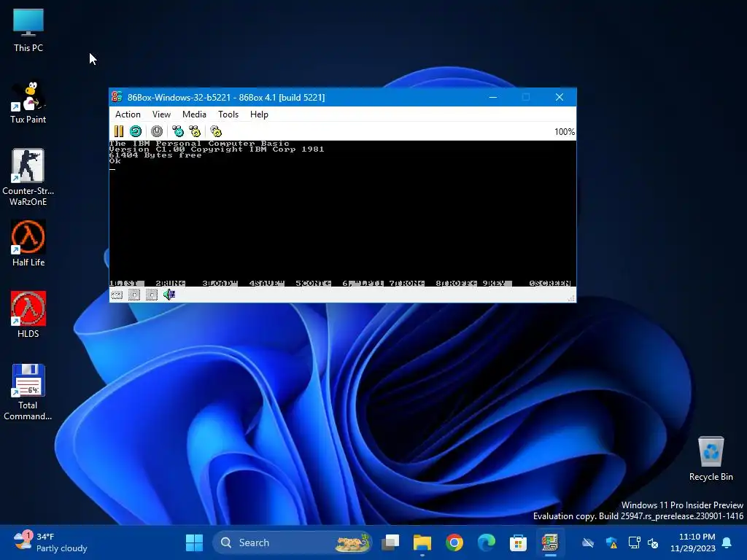Select the Recycle Bin icon
This screenshot has width=747, height=560.
(x=711, y=458)
